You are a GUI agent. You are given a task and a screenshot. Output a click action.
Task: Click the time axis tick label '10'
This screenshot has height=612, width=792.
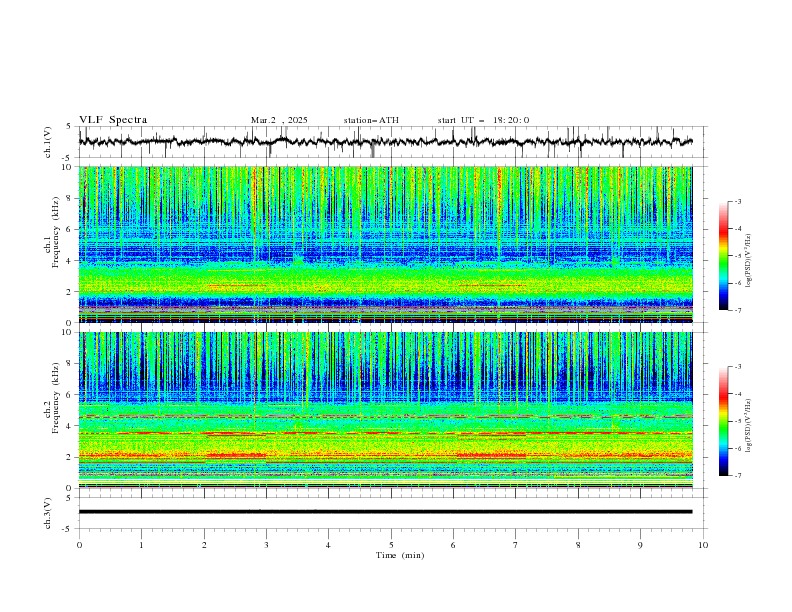[703, 545]
